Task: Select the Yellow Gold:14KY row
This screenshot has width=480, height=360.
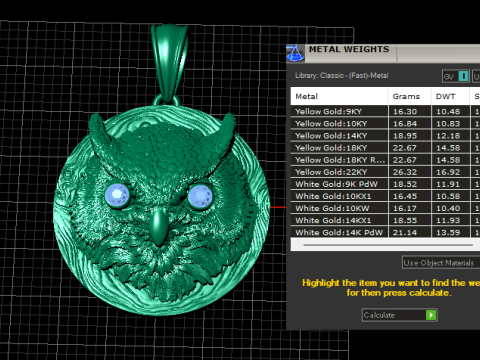Action: click(x=385, y=136)
